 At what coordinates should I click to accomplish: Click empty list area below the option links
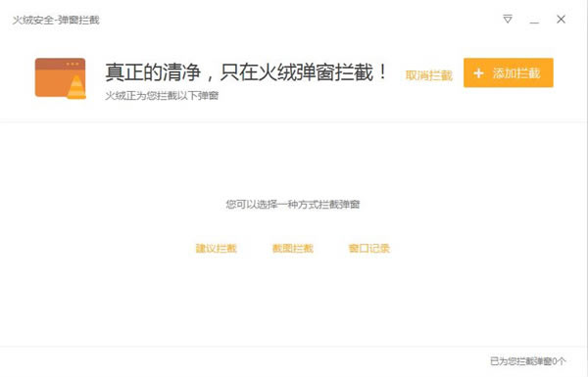coord(292,300)
